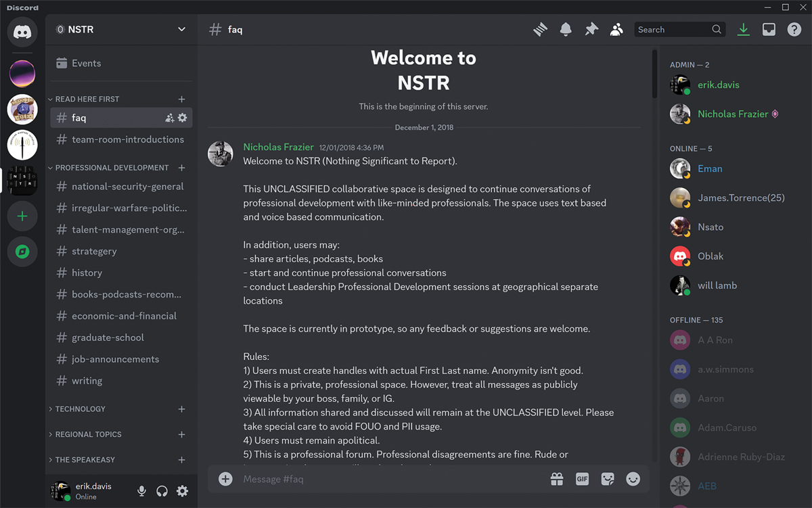The image size is (812, 508).
Task: Open economic-and-financial channel
Action: [121, 317]
